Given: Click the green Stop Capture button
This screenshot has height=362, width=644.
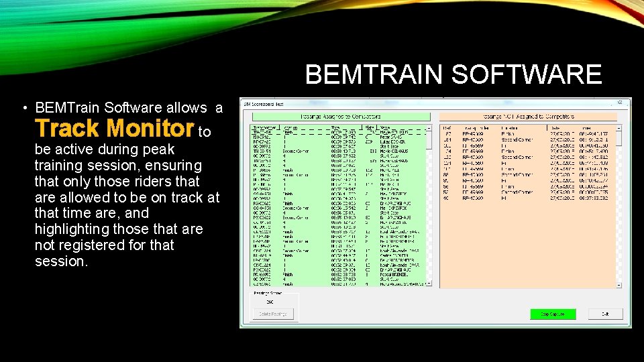Looking at the screenshot, I should click(553, 314).
